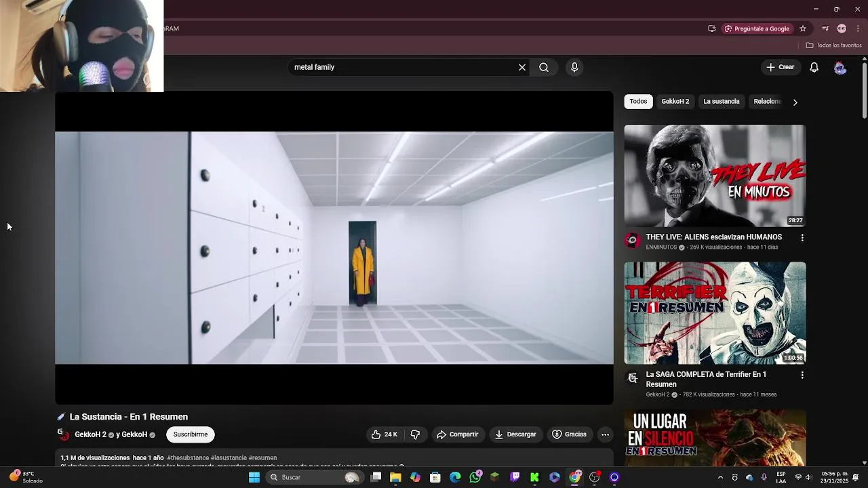Open the Terrifier resumen thumbnail
Screen dimensions: 868x488
tap(715, 313)
